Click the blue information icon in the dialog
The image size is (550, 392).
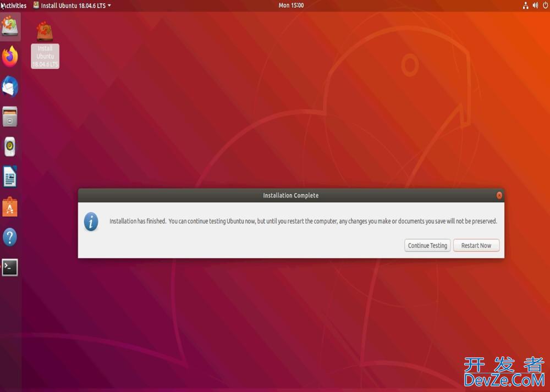pos(91,222)
